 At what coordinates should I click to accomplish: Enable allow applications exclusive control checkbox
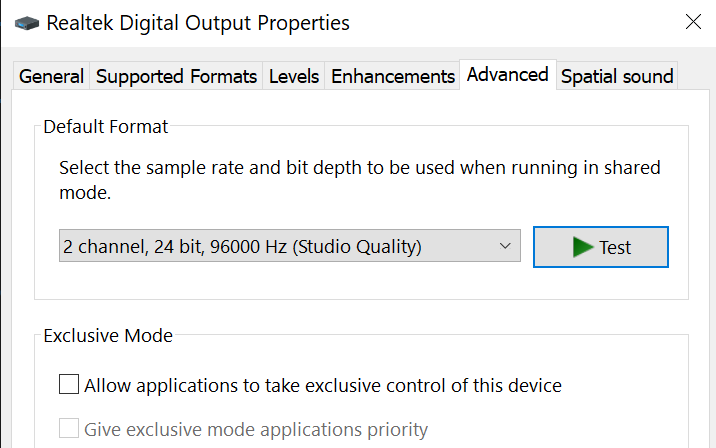coord(69,384)
